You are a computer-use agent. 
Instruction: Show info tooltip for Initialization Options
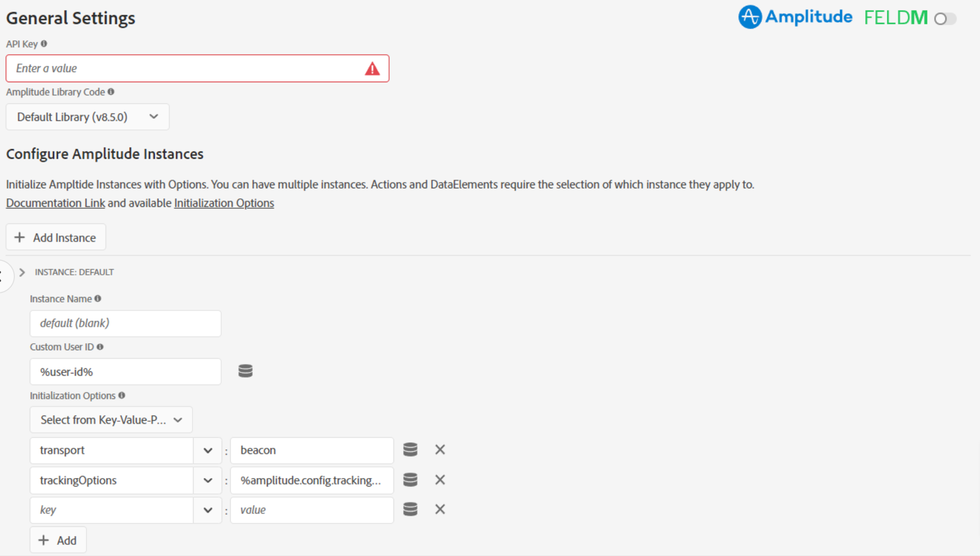(x=121, y=395)
